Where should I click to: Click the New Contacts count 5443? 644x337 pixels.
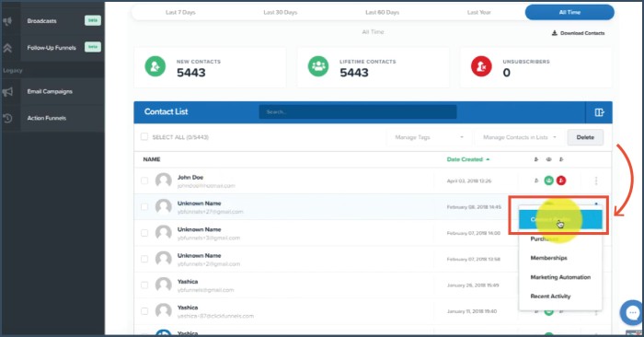191,73
